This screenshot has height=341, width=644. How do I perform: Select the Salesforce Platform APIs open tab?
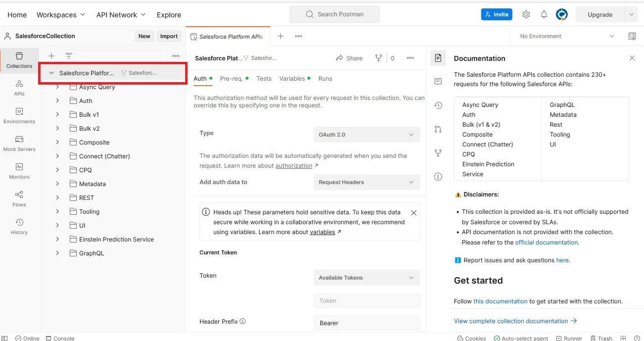coord(228,37)
